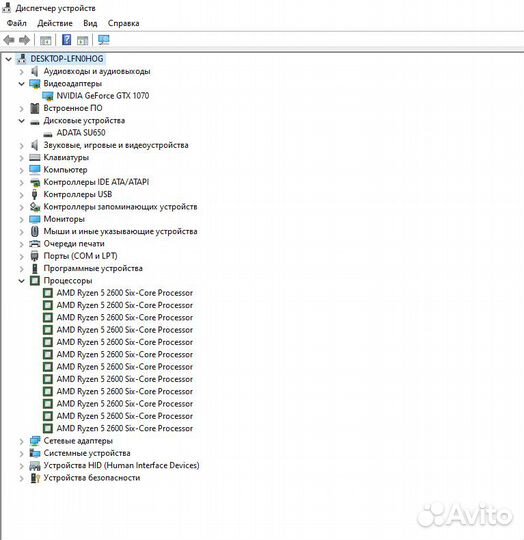Open the help question-mark toolbar icon
The height and width of the screenshot is (540, 524).
coord(66,40)
